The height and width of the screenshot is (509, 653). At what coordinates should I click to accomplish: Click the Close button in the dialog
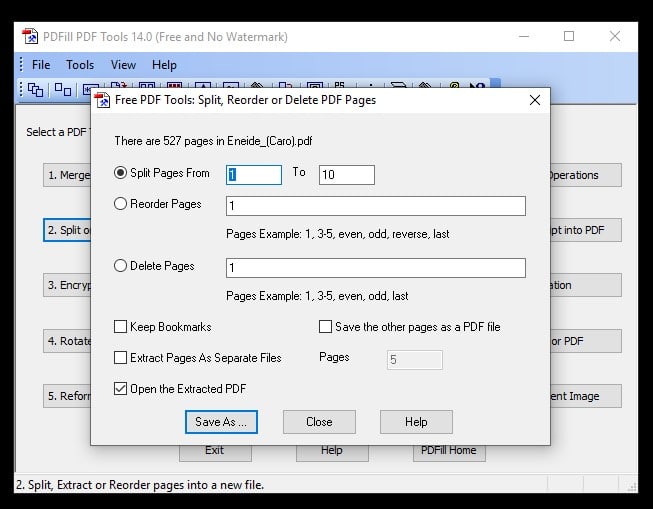[x=319, y=422]
